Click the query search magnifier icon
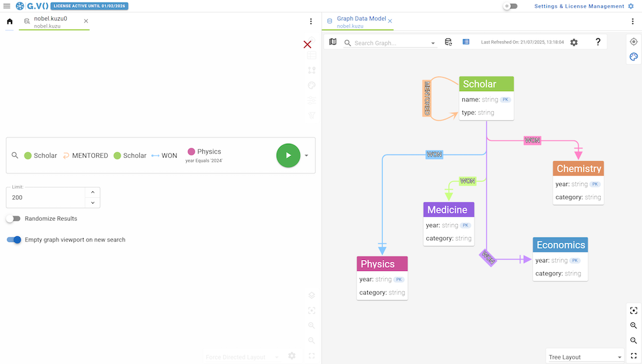 click(15, 155)
